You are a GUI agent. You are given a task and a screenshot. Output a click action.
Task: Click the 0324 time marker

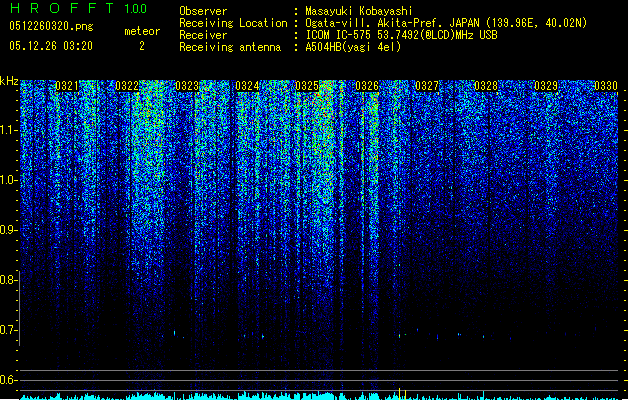[x=247, y=86]
